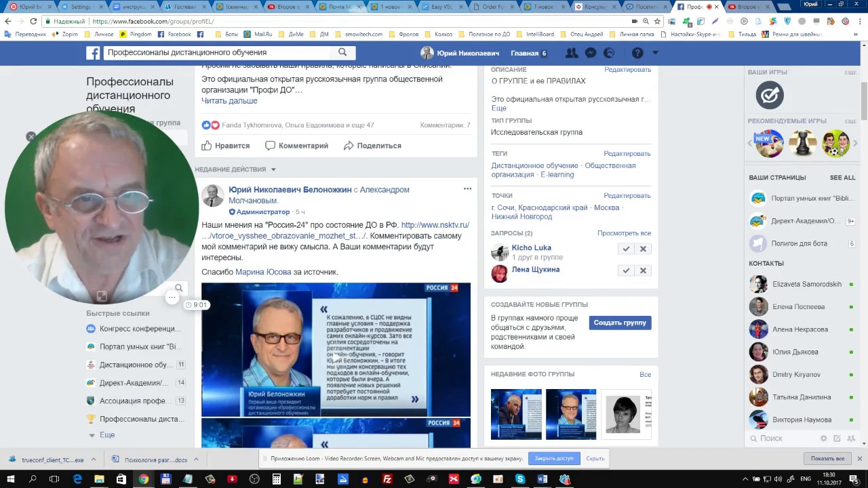Open Полигон для бота page
868x488 pixels.
[x=802, y=243]
